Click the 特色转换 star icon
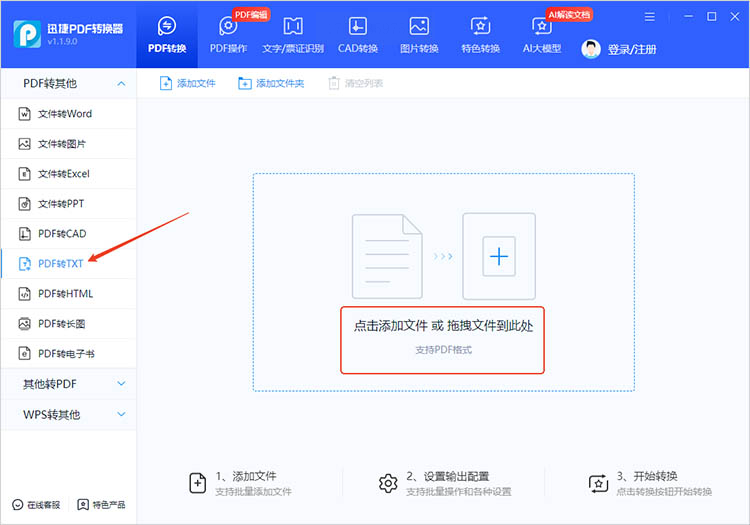The height and width of the screenshot is (525, 750). [480, 26]
